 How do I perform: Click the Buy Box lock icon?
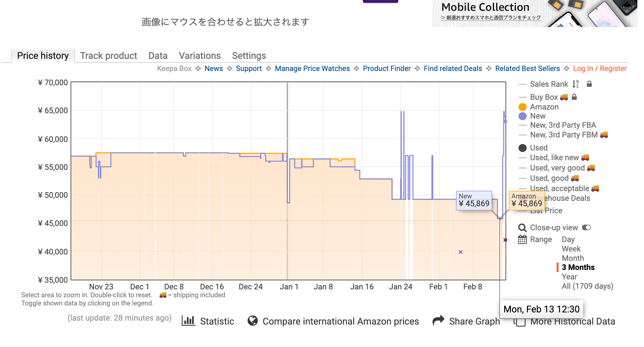(x=574, y=97)
